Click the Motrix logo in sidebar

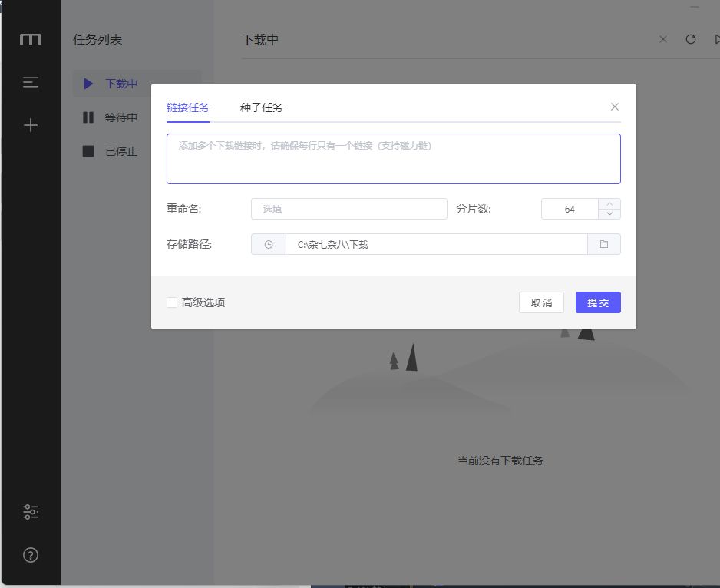pyautogui.click(x=30, y=39)
